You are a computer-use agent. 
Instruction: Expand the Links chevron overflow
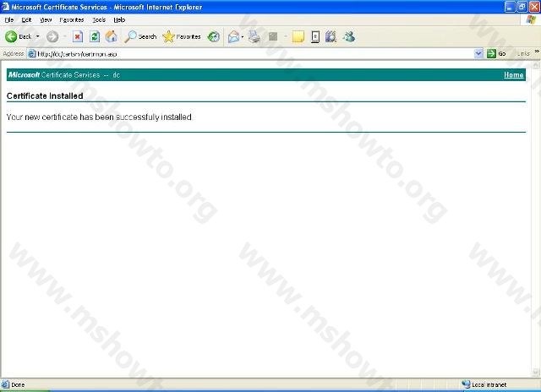coord(537,52)
